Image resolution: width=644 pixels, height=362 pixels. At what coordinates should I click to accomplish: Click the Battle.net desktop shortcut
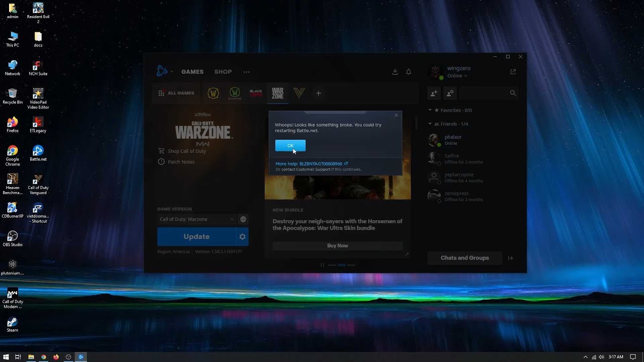pos(38,153)
